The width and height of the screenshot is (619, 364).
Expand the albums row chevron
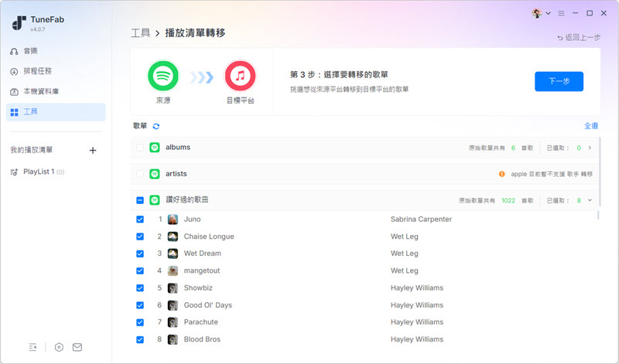pos(590,148)
